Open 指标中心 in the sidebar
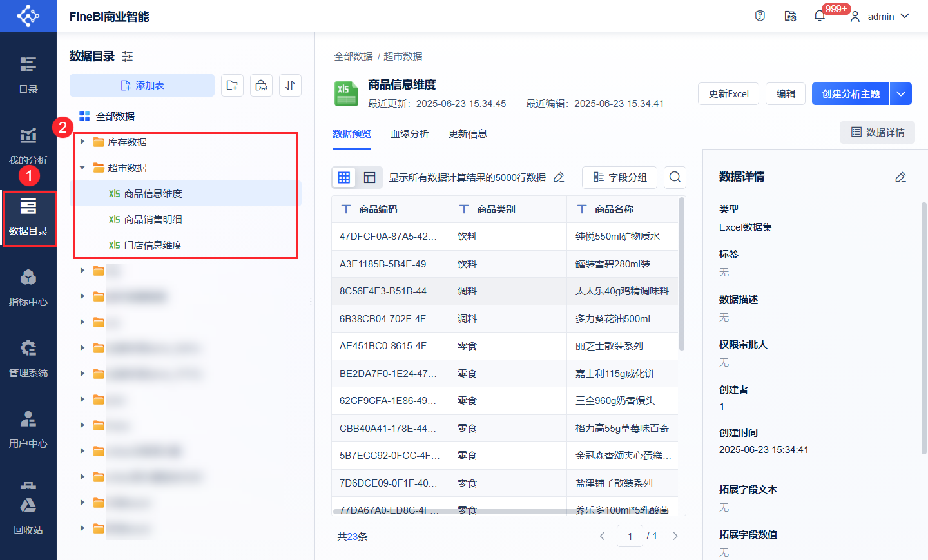Image resolution: width=928 pixels, height=560 pixels. [x=28, y=288]
